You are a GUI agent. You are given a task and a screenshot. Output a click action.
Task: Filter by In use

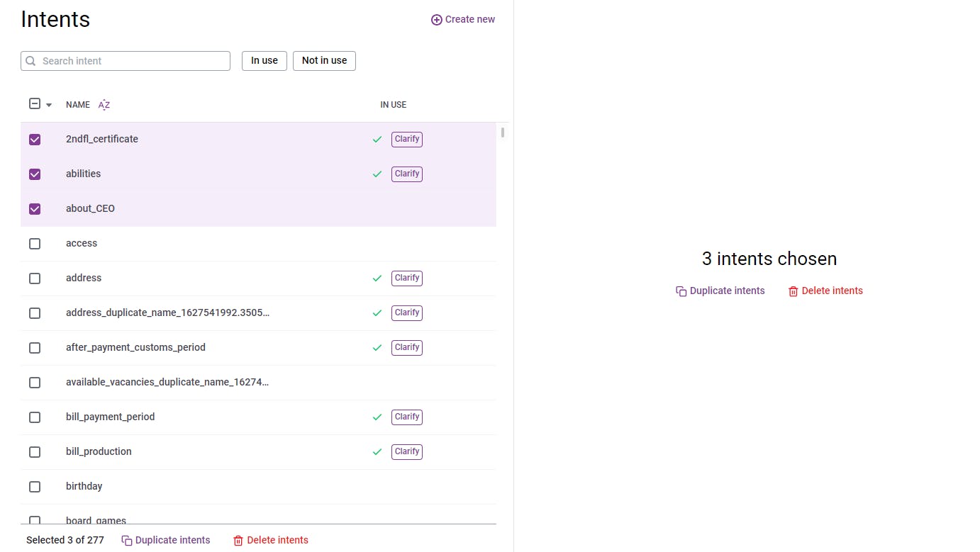265,61
